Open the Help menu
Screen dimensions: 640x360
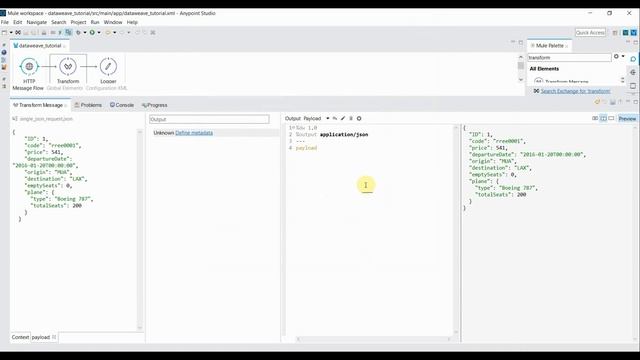(x=132, y=22)
